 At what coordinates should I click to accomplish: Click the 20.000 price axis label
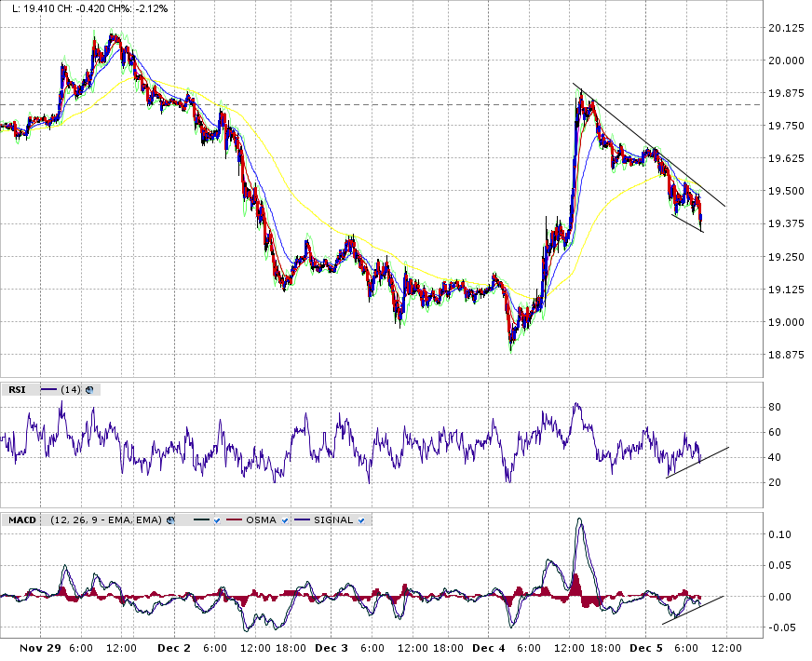tap(786, 61)
